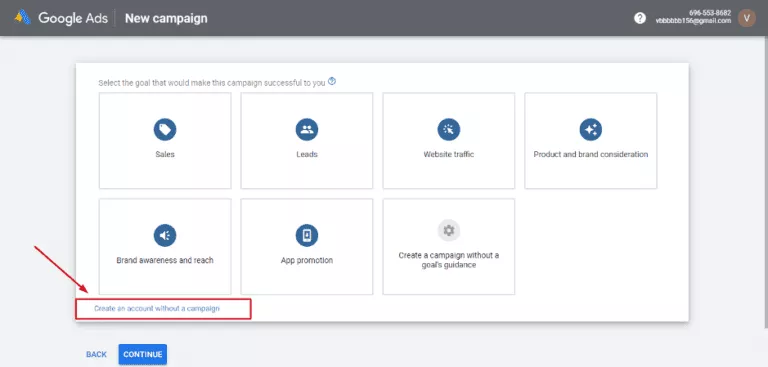Click the blue CONTINUE button

click(143, 354)
